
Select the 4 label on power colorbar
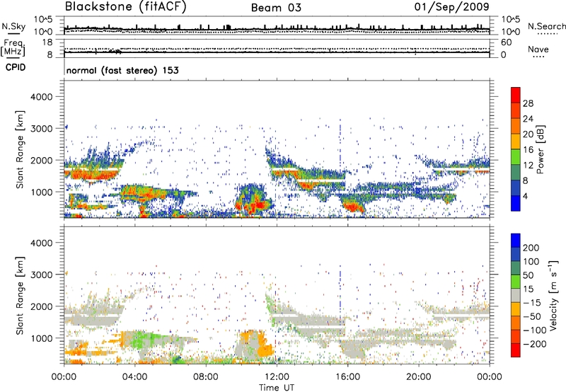pos(525,196)
